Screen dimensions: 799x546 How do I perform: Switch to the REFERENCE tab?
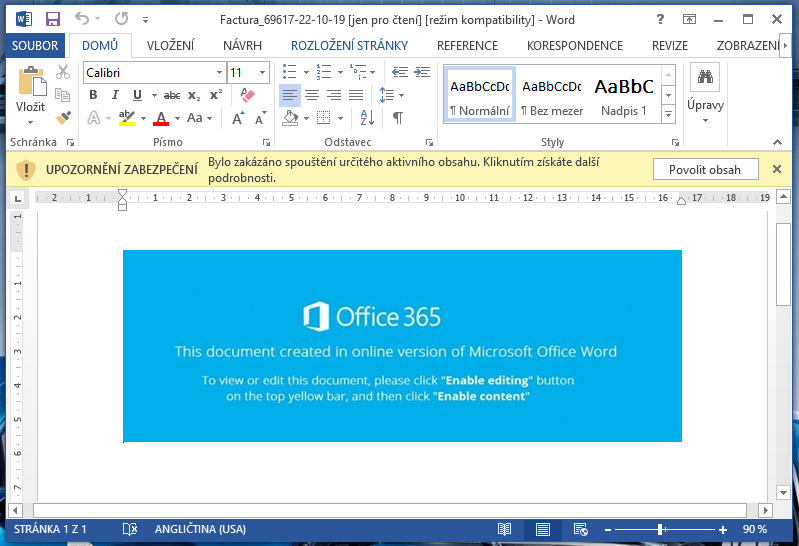467,45
